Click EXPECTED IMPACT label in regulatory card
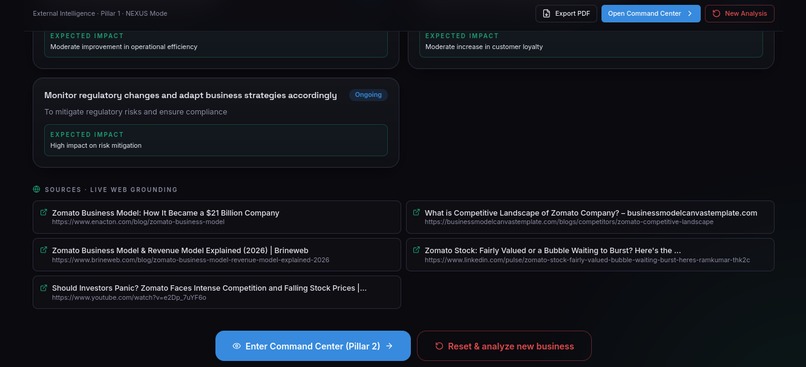Screen dimensions: 806x367 87,135
